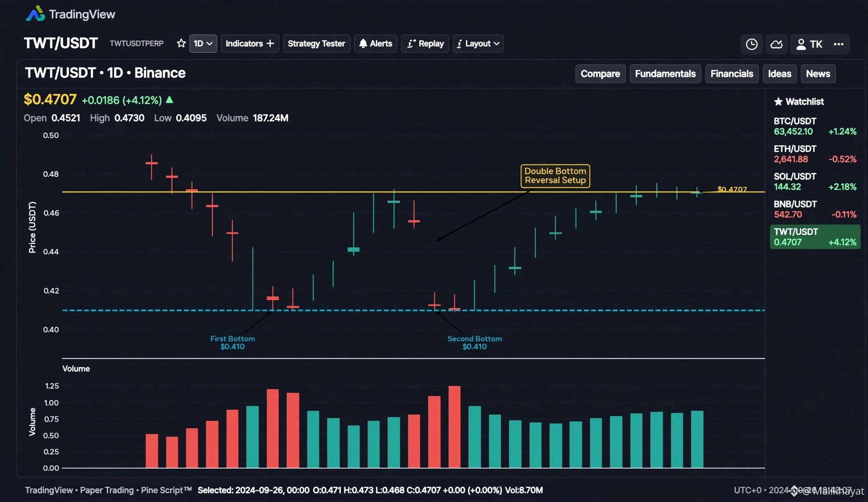Click the cloud save icon
The height and width of the screenshot is (502, 868).
click(x=776, y=44)
